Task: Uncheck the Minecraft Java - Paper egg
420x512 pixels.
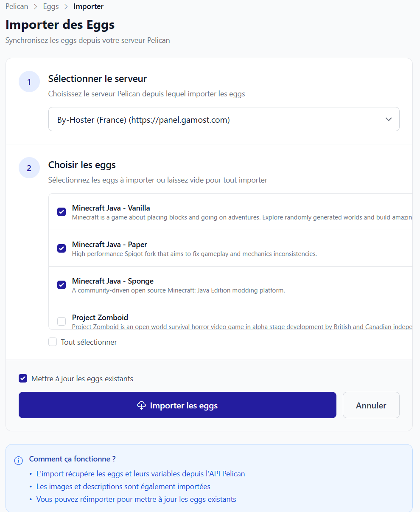Action: click(62, 248)
